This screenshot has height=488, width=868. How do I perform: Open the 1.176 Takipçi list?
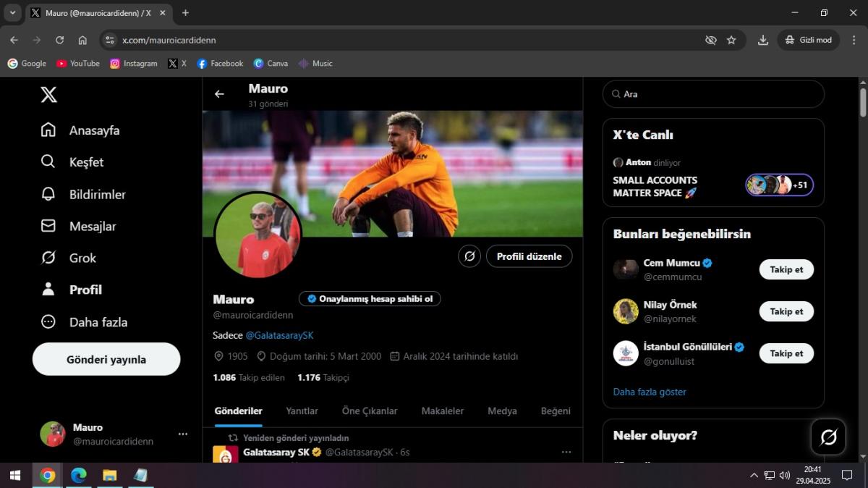pos(323,377)
